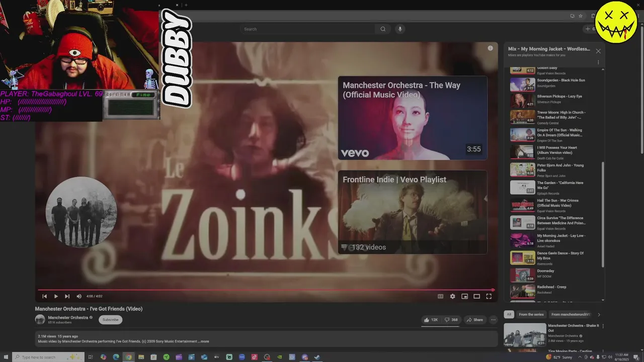Click Windows taskbar search box
Viewport: 644px width, 362px height.
[48, 357]
